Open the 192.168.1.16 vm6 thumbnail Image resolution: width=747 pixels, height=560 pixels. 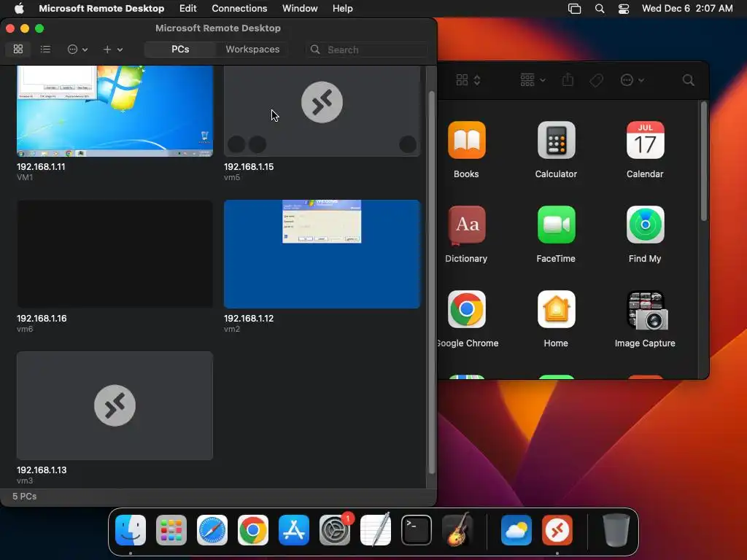tap(115, 254)
